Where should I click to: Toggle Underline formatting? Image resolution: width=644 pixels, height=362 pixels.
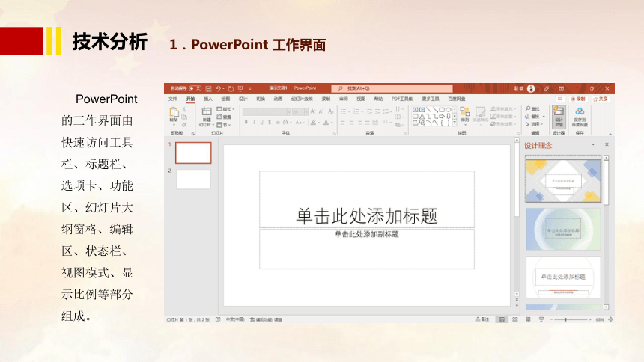click(x=261, y=123)
